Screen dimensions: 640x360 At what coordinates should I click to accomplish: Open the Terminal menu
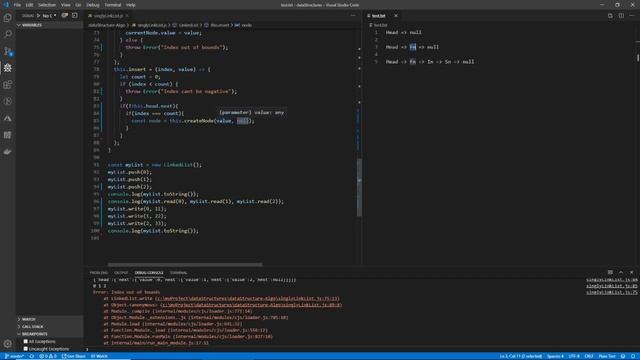[113, 5]
